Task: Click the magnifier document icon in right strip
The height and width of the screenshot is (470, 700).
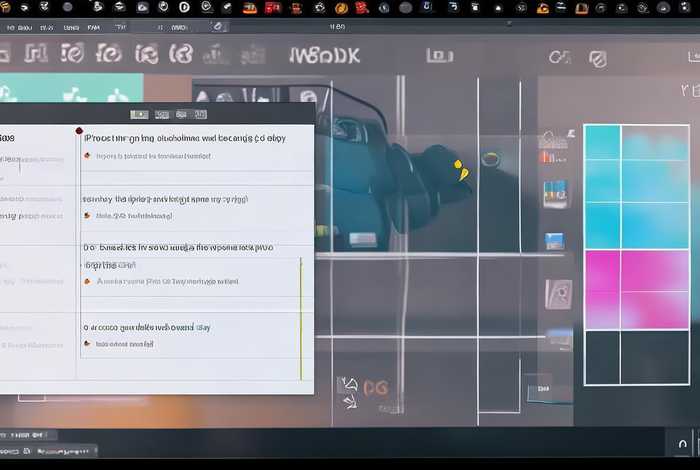Action: point(556,293)
